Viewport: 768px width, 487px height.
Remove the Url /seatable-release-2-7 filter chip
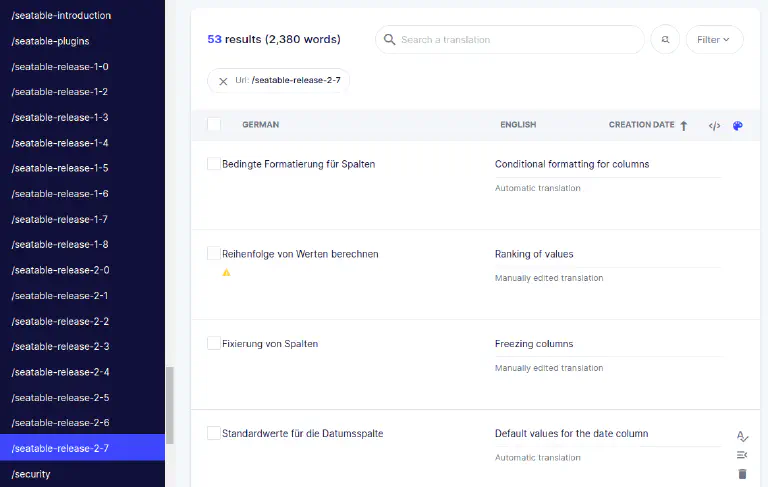click(x=223, y=81)
